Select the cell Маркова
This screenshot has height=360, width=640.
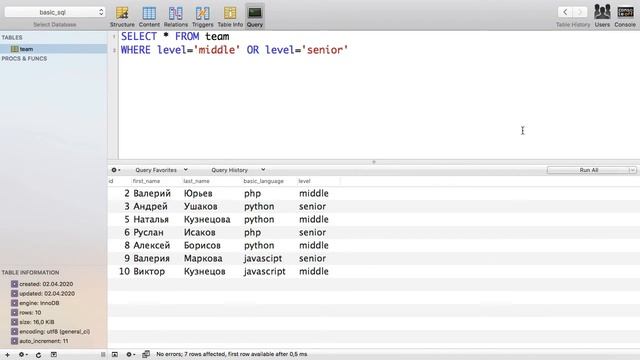click(x=203, y=259)
